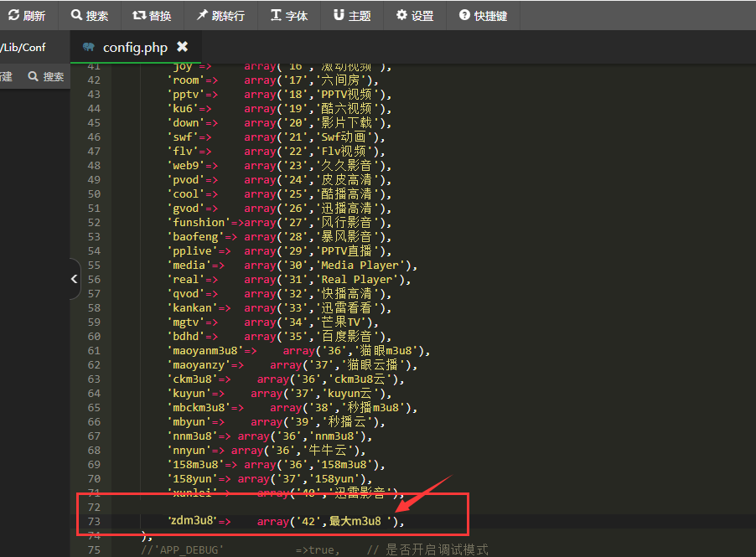Image resolution: width=756 pixels, height=557 pixels.
Task: Open the 设置 settings gear
Action: click(x=415, y=15)
